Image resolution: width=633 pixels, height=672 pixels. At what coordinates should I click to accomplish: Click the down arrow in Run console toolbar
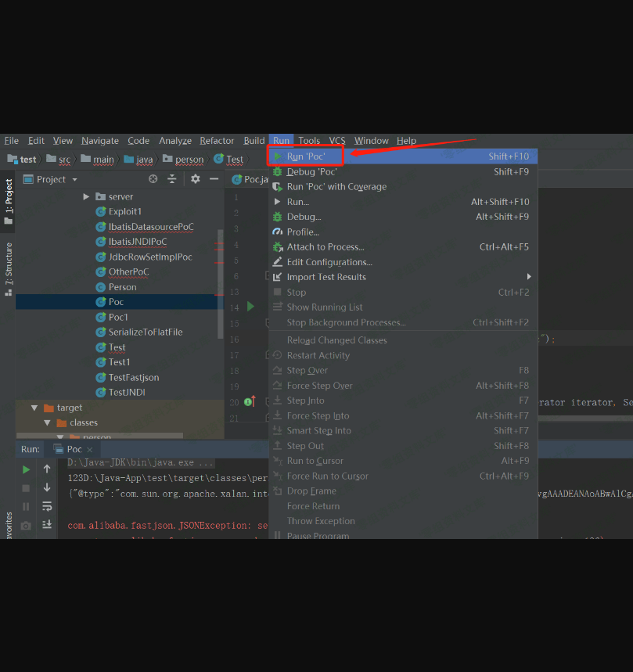point(47,487)
